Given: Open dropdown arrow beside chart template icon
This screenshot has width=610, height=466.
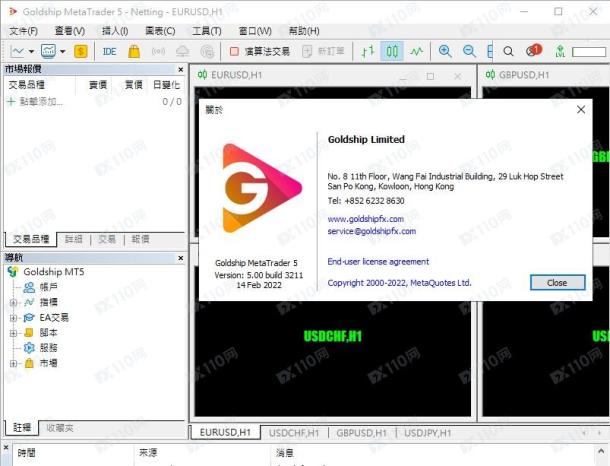Looking at the screenshot, I should tap(63, 51).
